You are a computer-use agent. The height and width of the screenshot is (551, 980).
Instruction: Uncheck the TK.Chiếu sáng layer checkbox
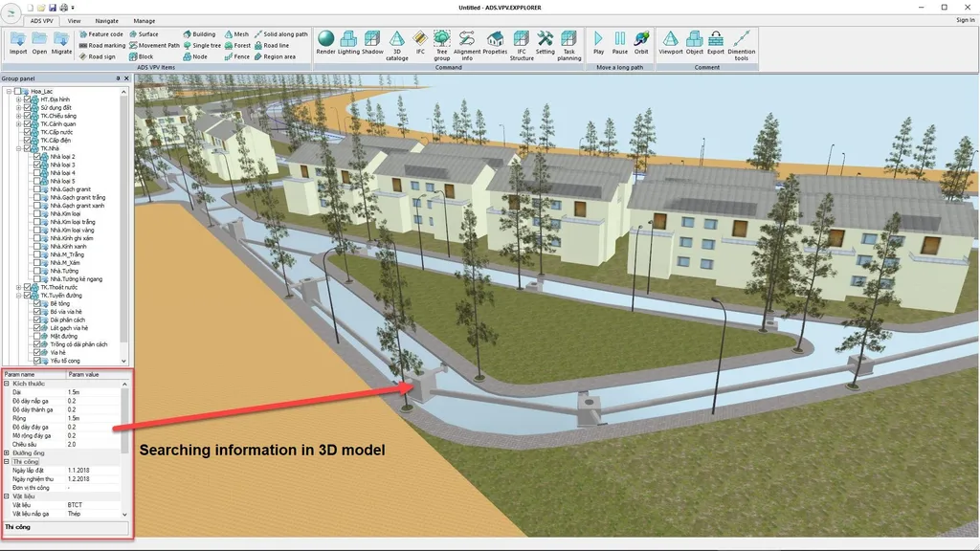(x=27, y=116)
